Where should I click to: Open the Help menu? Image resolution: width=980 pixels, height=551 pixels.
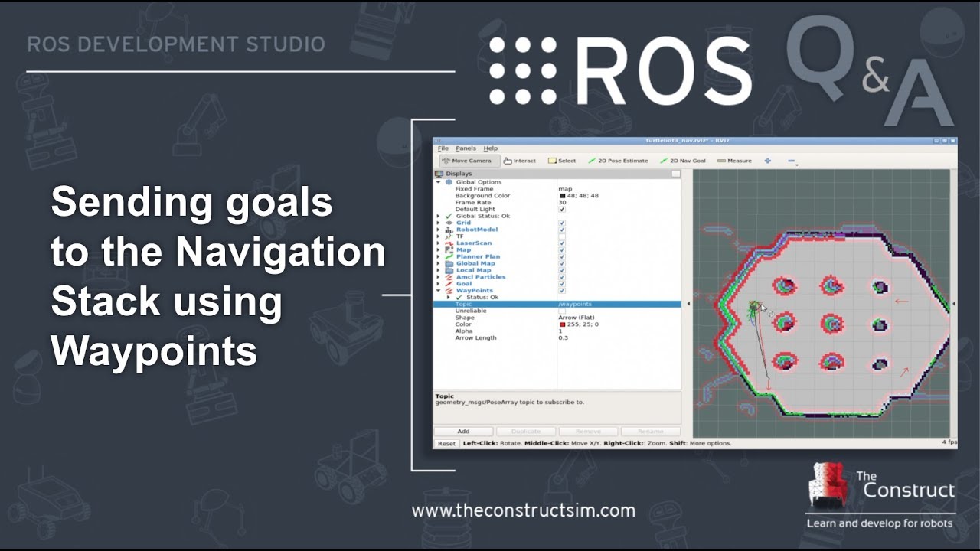pyautogui.click(x=490, y=148)
